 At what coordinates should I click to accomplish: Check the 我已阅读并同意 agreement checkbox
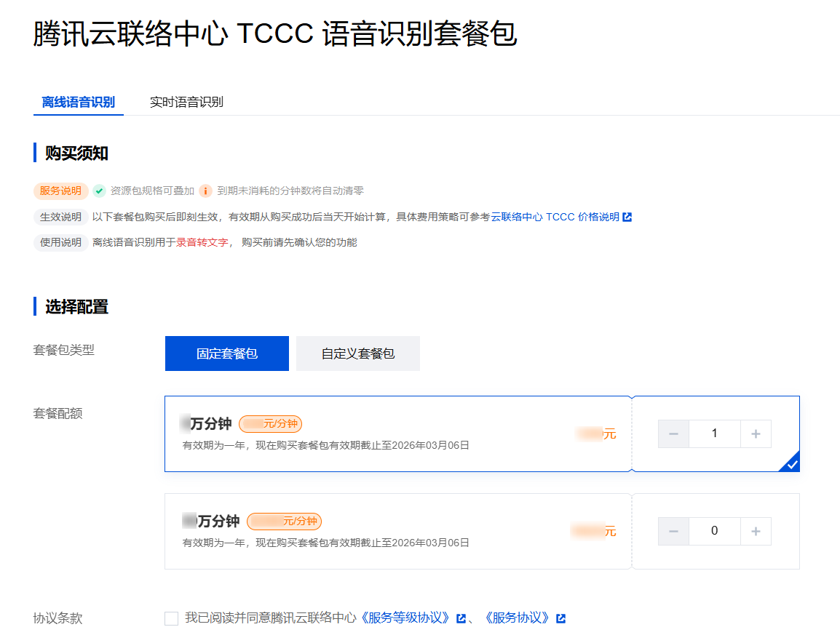[x=172, y=618]
